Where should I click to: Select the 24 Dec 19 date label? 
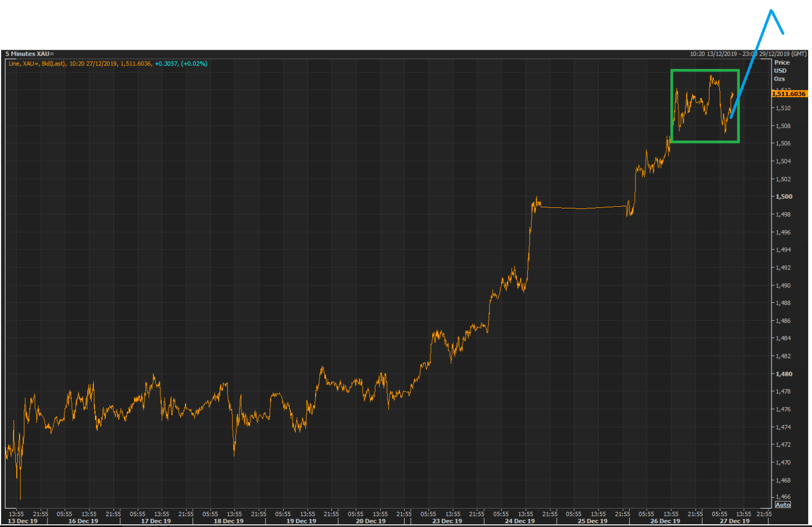520,521
